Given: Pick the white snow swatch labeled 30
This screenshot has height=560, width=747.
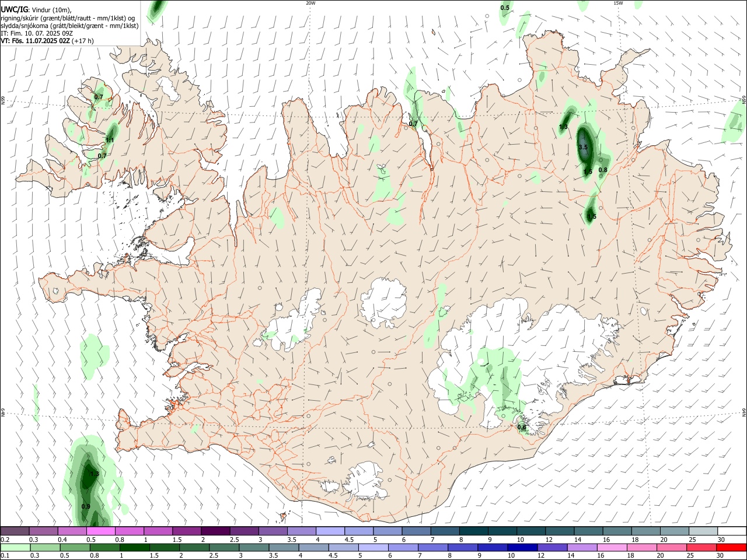Looking at the screenshot, I should pos(731,531).
